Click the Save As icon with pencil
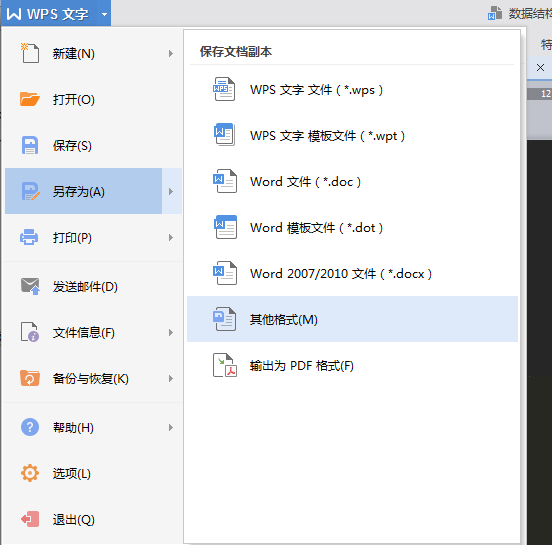This screenshot has width=552, height=545. 30,191
